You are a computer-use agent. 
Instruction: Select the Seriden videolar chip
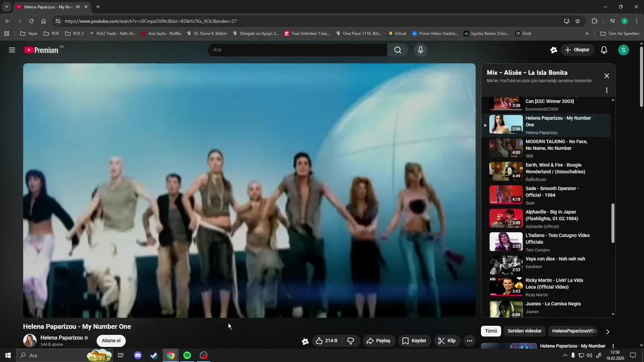[x=524, y=331]
